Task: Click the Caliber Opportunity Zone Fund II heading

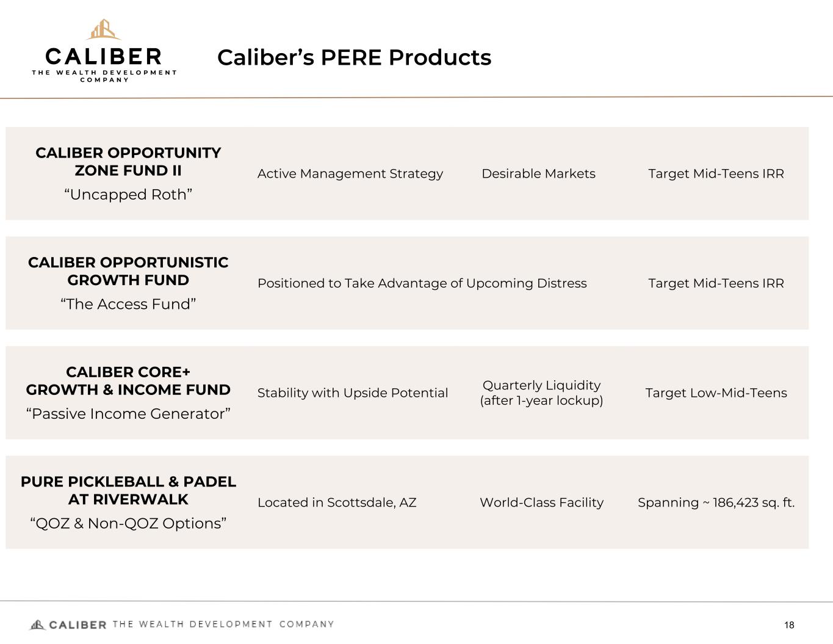Action: tap(128, 162)
